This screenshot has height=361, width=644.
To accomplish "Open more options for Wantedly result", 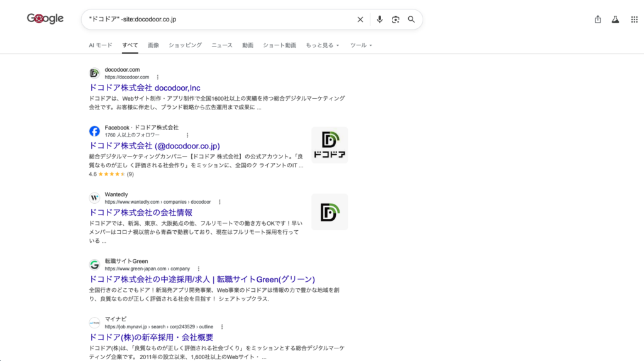I will [x=219, y=202].
